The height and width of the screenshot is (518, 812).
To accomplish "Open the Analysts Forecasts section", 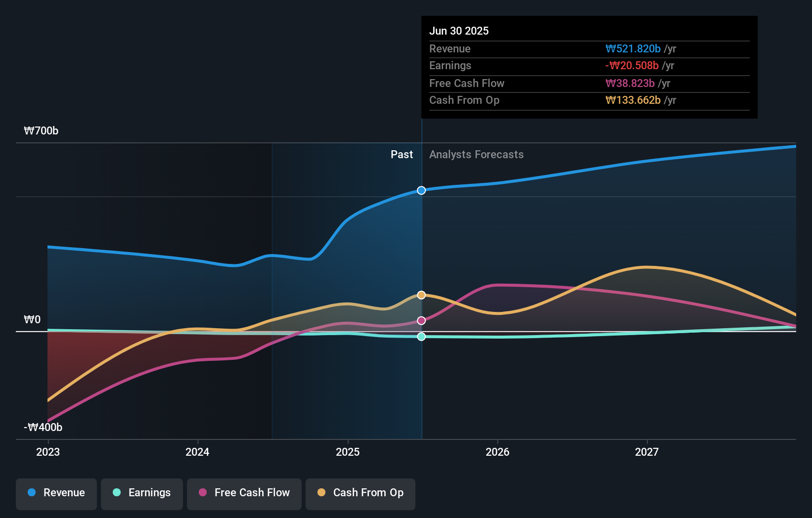I will 476,154.
